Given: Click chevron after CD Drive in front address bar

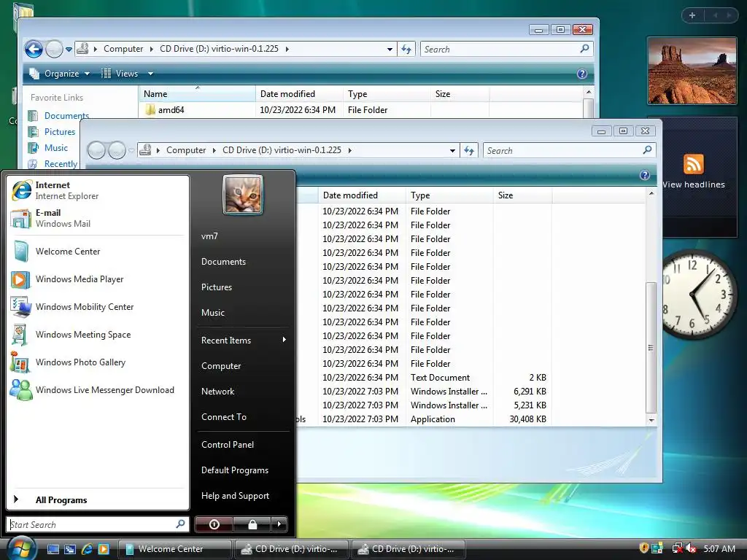Looking at the screenshot, I should (349, 150).
